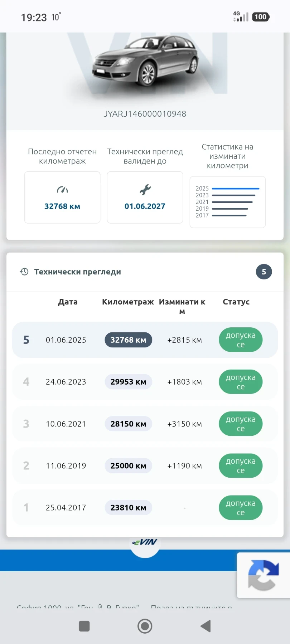The image size is (290, 644).
Task: Select the VIN number JYARJ146000010948
Action: pos(145,114)
